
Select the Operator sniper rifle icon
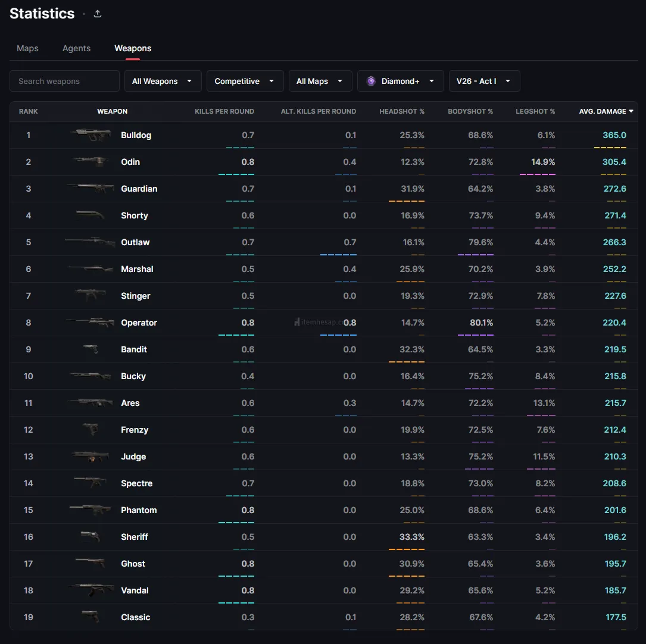tap(90, 323)
